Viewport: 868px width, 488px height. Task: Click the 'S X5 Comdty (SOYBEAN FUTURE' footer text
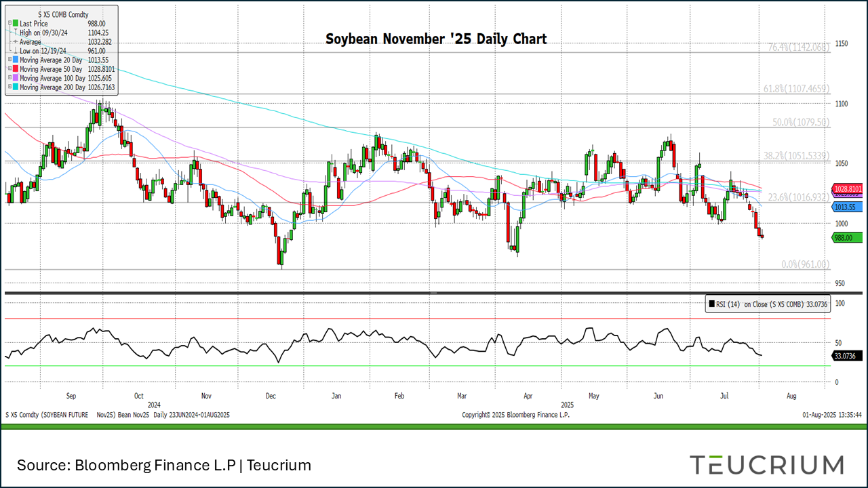point(48,414)
